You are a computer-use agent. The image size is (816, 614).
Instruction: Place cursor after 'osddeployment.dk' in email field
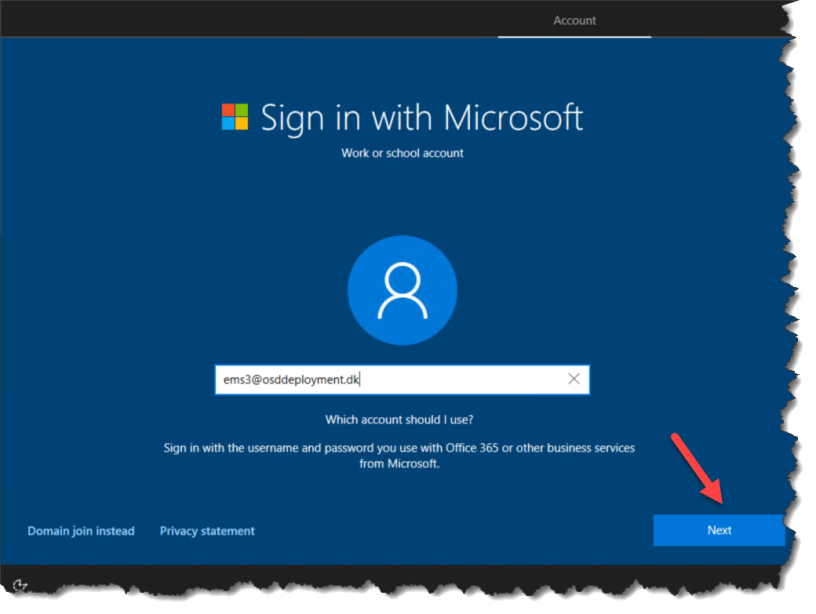(x=362, y=379)
